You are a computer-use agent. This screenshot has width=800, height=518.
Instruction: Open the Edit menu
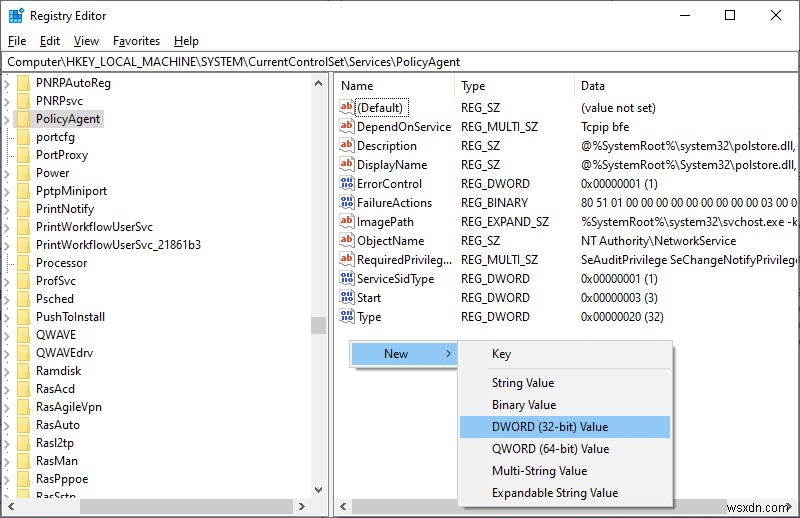(50, 41)
